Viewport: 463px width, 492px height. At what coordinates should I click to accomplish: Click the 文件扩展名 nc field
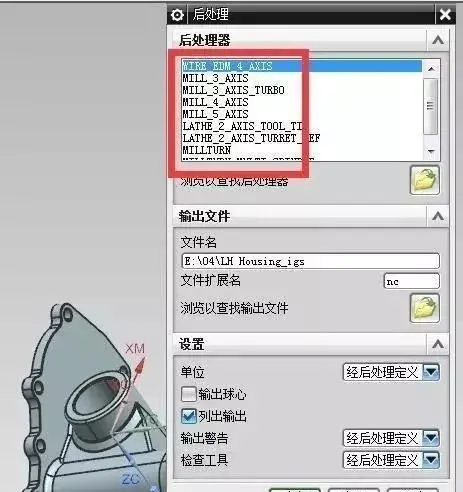tap(412, 282)
